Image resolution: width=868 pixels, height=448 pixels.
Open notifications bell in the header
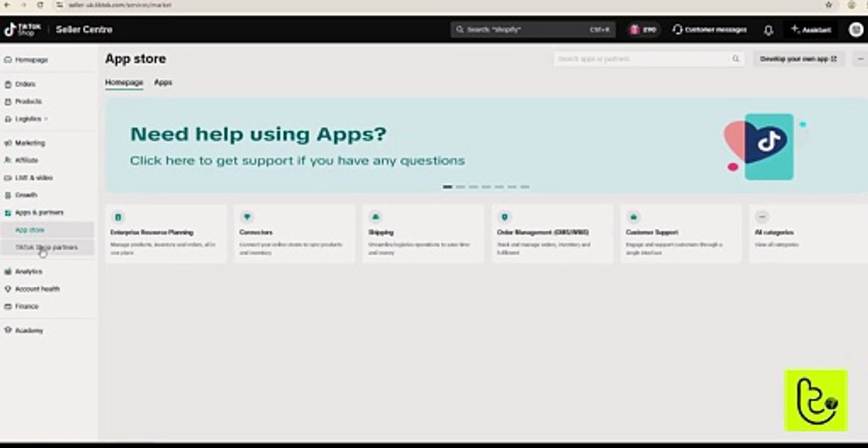(x=769, y=30)
